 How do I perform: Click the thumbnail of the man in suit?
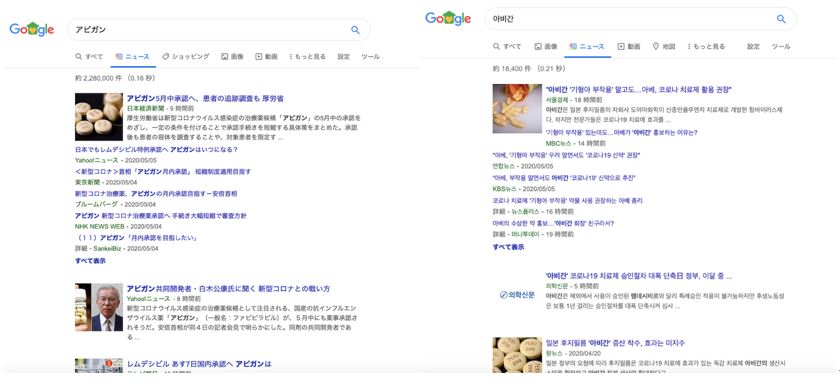click(99, 307)
